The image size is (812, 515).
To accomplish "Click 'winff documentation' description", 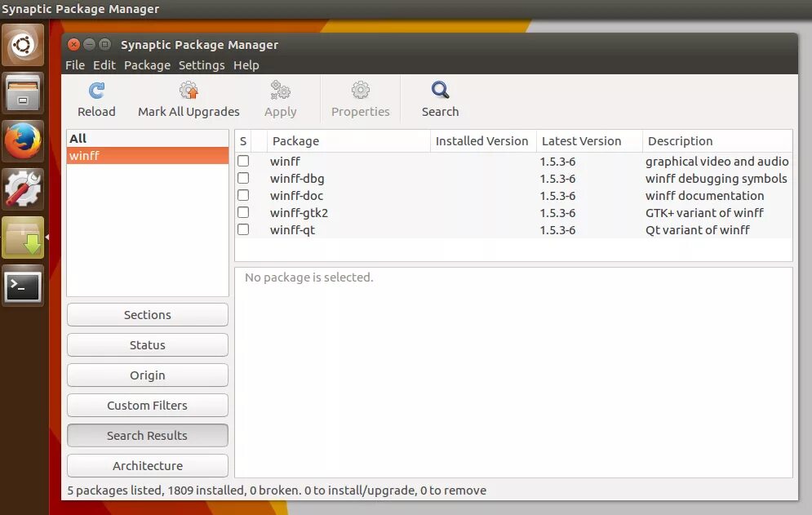I will pyautogui.click(x=704, y=196).
